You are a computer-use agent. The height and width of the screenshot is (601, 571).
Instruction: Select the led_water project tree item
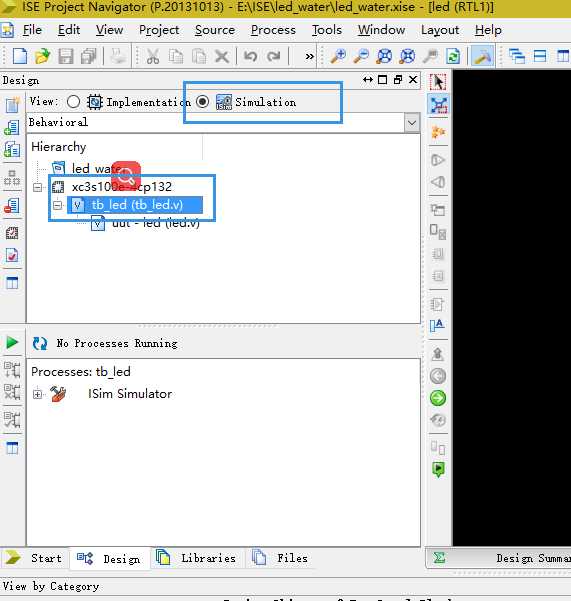click(88, 168)
